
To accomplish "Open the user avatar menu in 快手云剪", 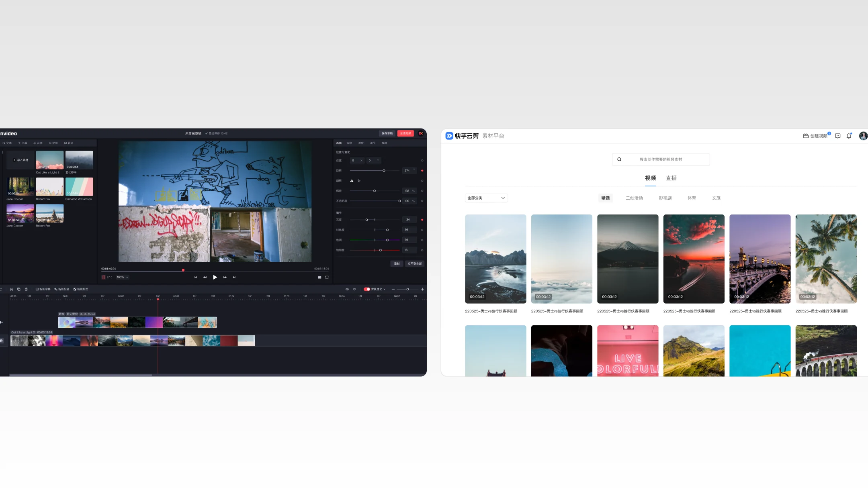I will tap(863, 136).
